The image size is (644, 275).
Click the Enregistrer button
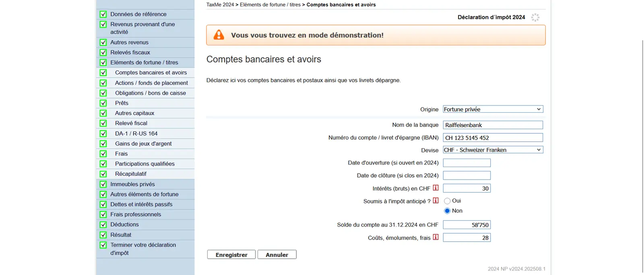pos(231,255)
